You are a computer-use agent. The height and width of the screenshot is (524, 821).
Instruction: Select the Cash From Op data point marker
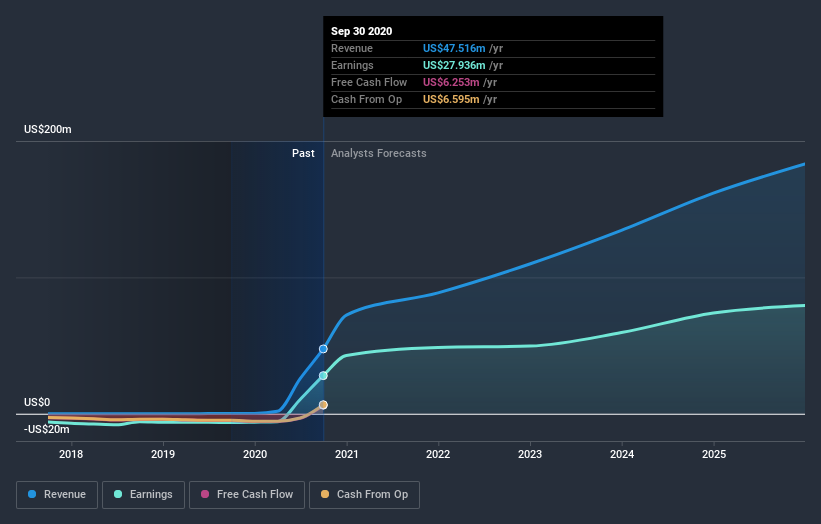[323, 405]
